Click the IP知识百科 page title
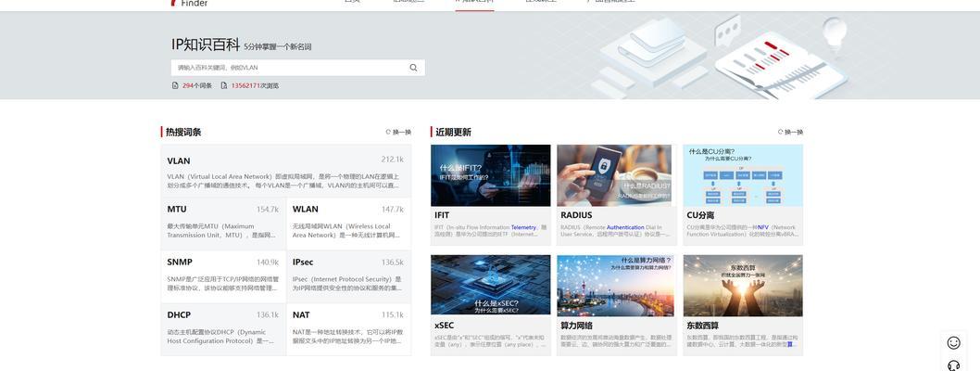The width and height of the screenshot is (980, 371). pos(206,45)
